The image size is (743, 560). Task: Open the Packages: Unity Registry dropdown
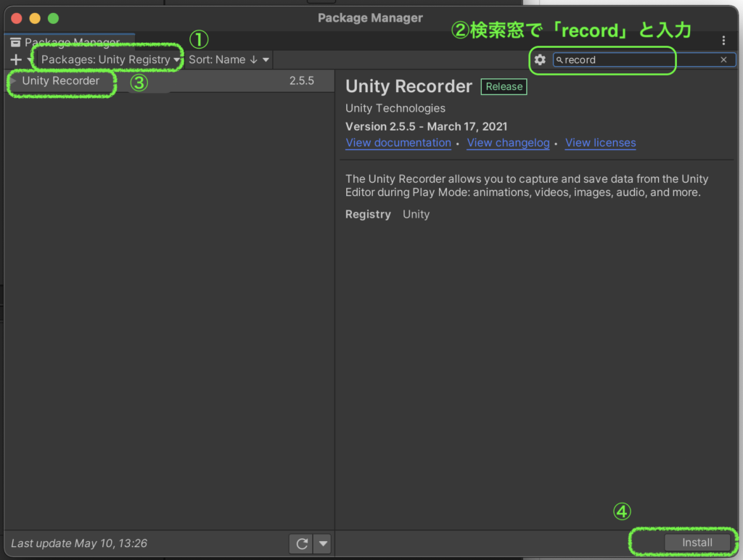pos(110,59)
